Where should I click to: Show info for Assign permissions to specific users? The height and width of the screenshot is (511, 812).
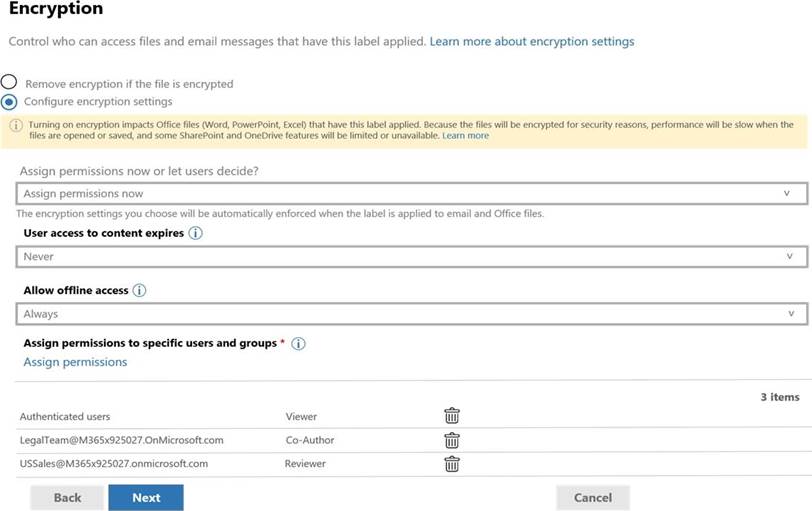[298, 343]
